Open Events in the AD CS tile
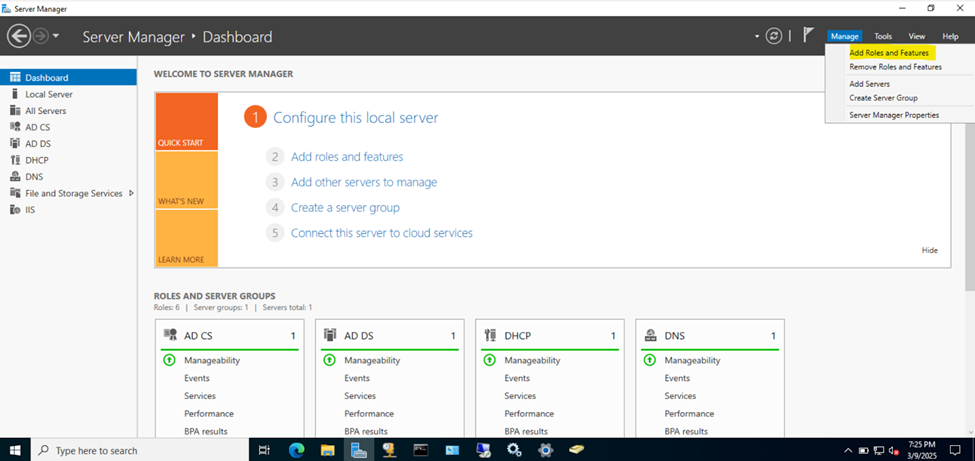This screenshot has width=975, height=461. coord(196,378)
